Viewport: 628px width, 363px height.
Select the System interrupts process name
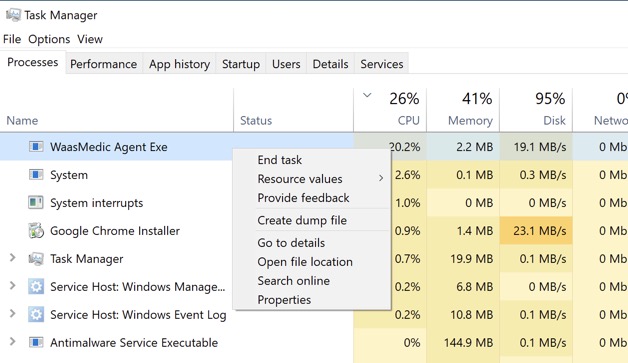pyautogui.click(x=97, y=203)
